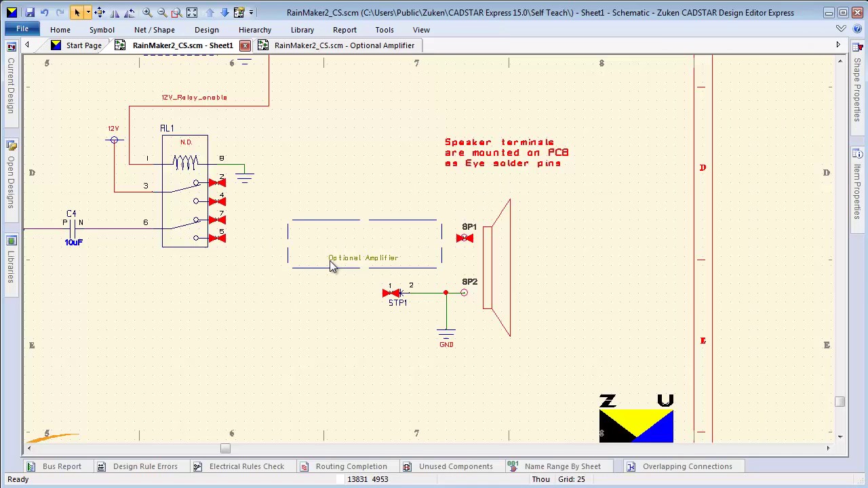Viewport: 868px width, 488px height.
Task: Click the Zoom Out magnifier icon
Action: tap(162, 12)
